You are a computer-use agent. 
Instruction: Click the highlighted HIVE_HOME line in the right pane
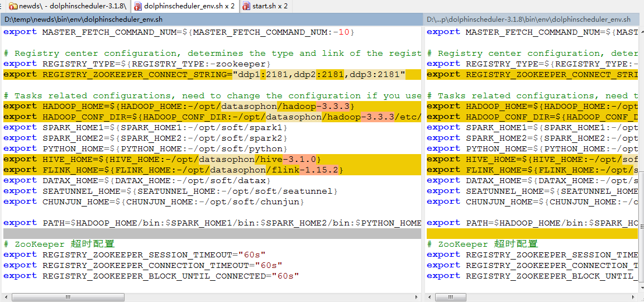pos(533,159)
